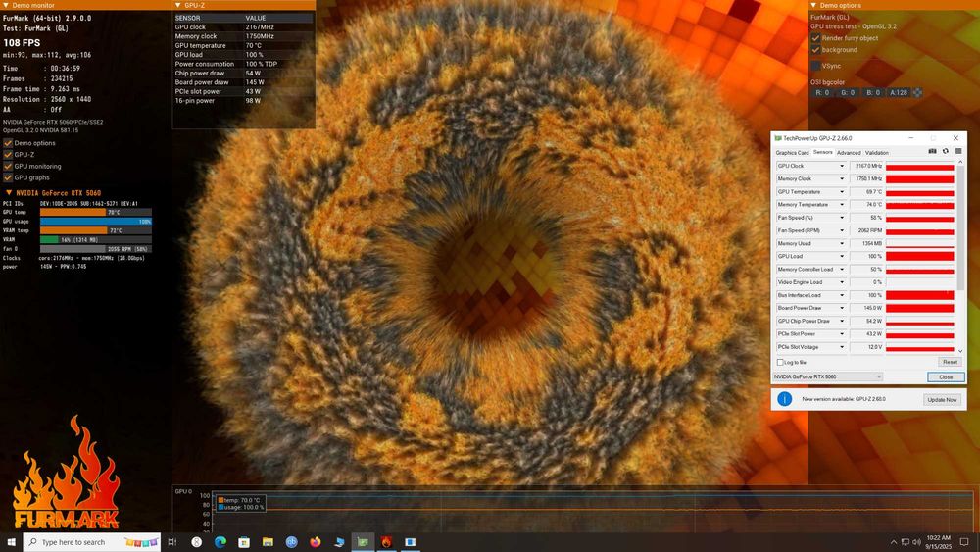Open the NVIDIA GeForce RTX 5060 device selector

(x=828, y=376)
